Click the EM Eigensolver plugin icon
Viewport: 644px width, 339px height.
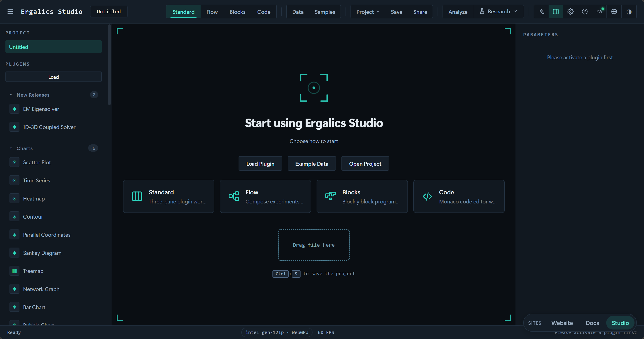point(14,109)
